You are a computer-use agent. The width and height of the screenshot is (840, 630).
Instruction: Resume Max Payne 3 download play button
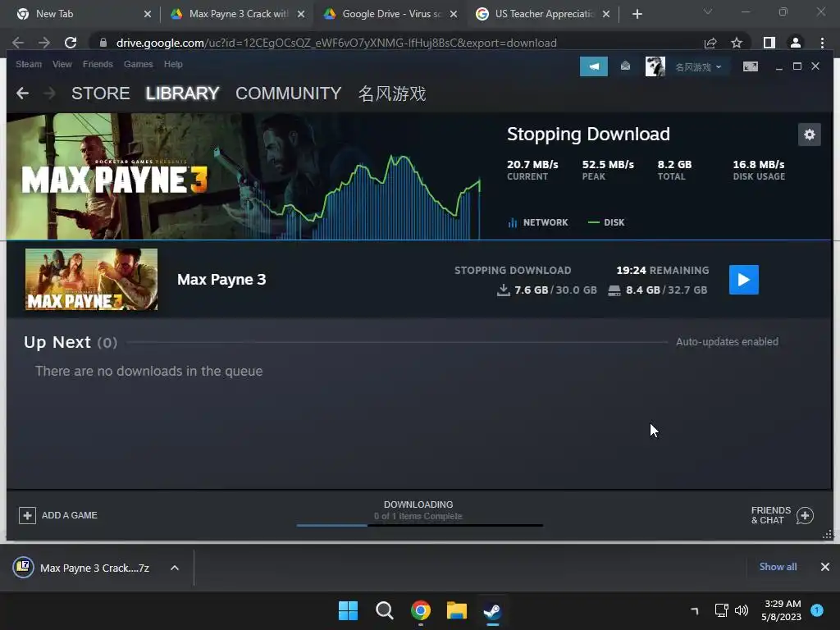tap(743, 280)
